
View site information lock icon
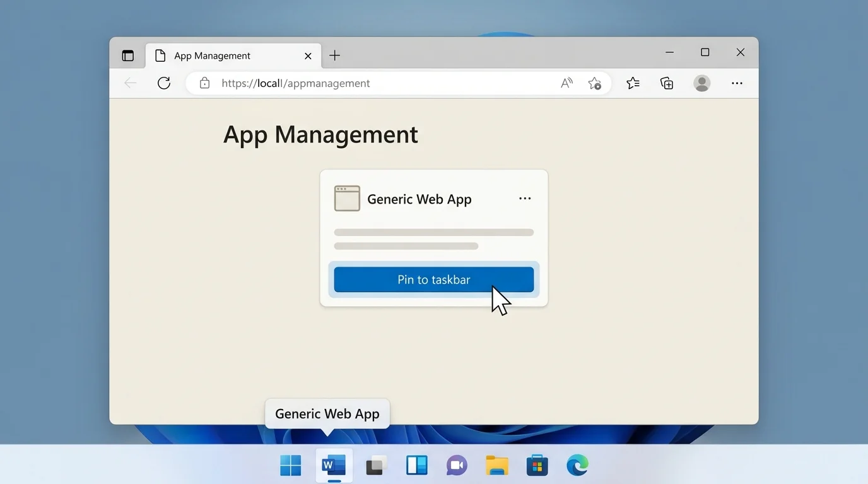tap(204, 83)
